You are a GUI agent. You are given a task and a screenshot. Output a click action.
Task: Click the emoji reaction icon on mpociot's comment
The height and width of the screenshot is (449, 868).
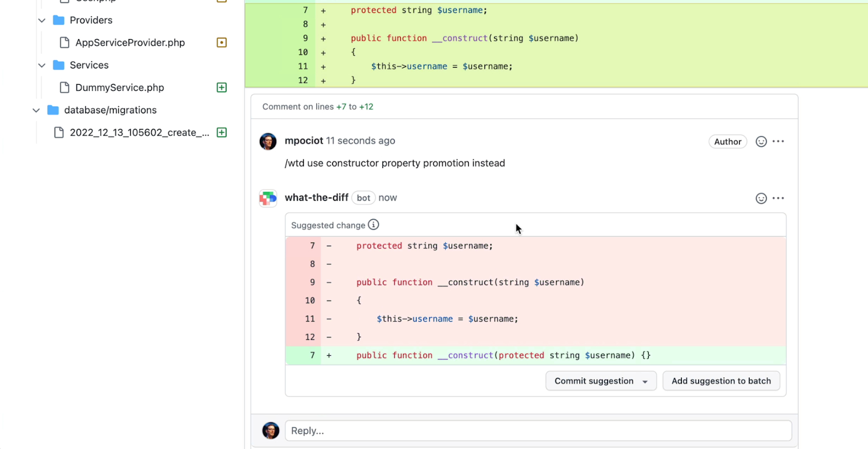761,142
